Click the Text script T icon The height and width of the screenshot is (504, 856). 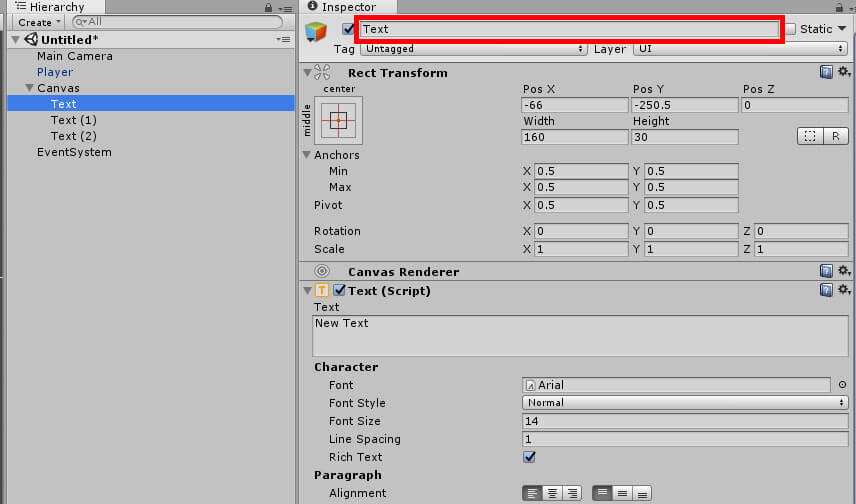coord(322,290)
